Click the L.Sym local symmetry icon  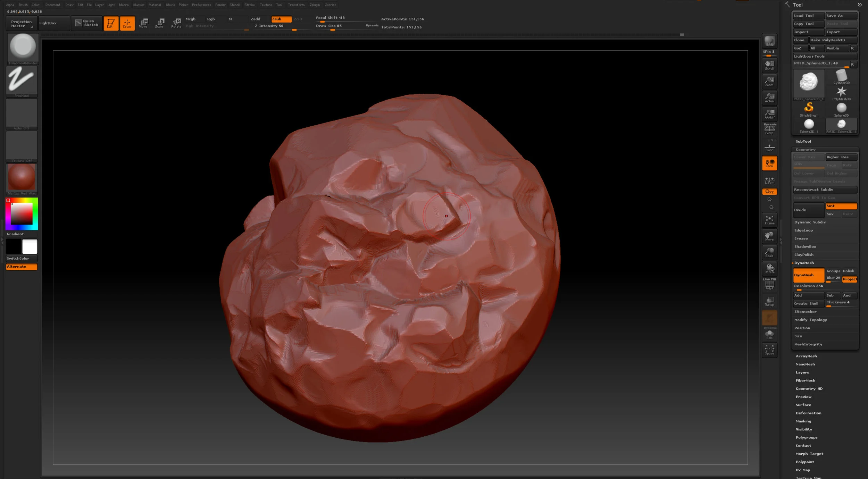point(769,180)
